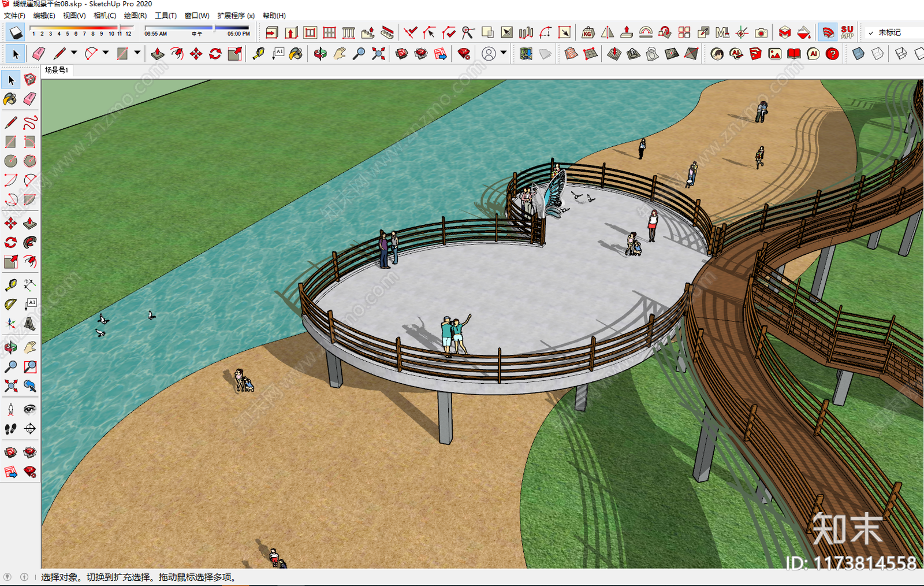
Task: Open the red open-book icon
Action: coord(794,54)
